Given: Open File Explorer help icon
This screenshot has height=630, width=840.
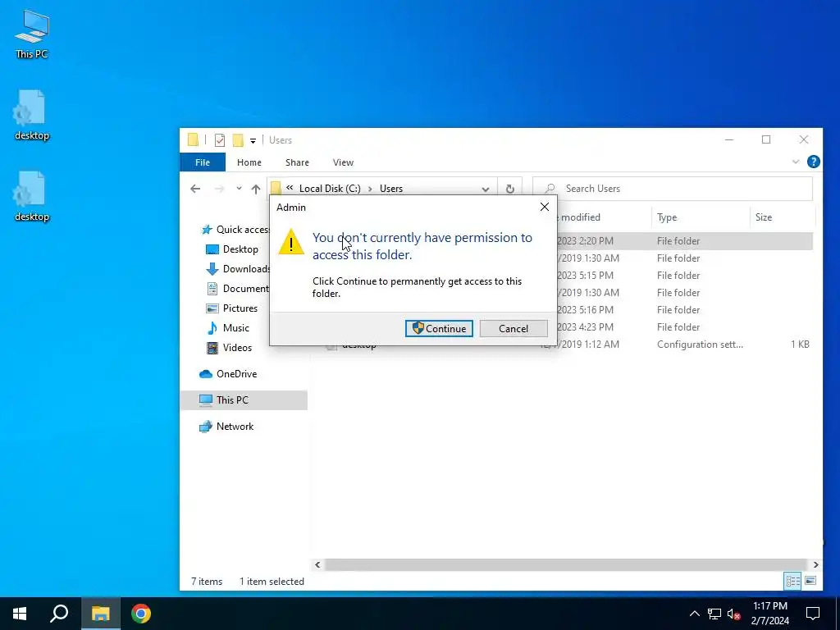Looking at the screenshot, I should 813,162.
